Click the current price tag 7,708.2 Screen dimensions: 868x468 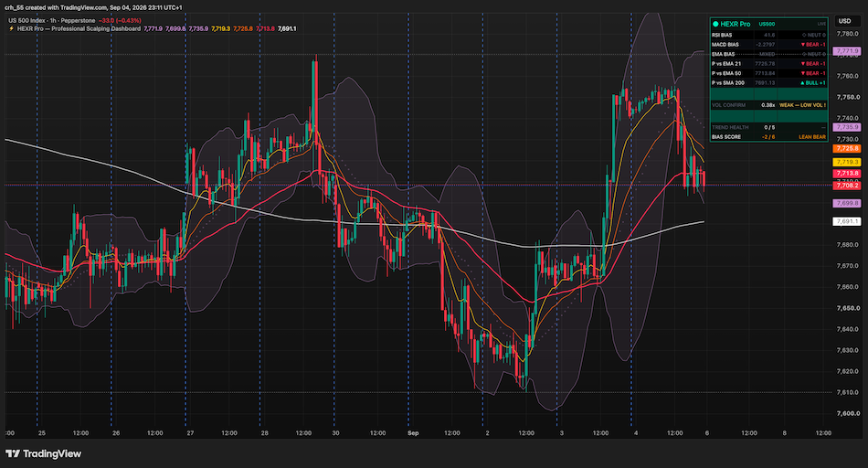tap(847, 186)
